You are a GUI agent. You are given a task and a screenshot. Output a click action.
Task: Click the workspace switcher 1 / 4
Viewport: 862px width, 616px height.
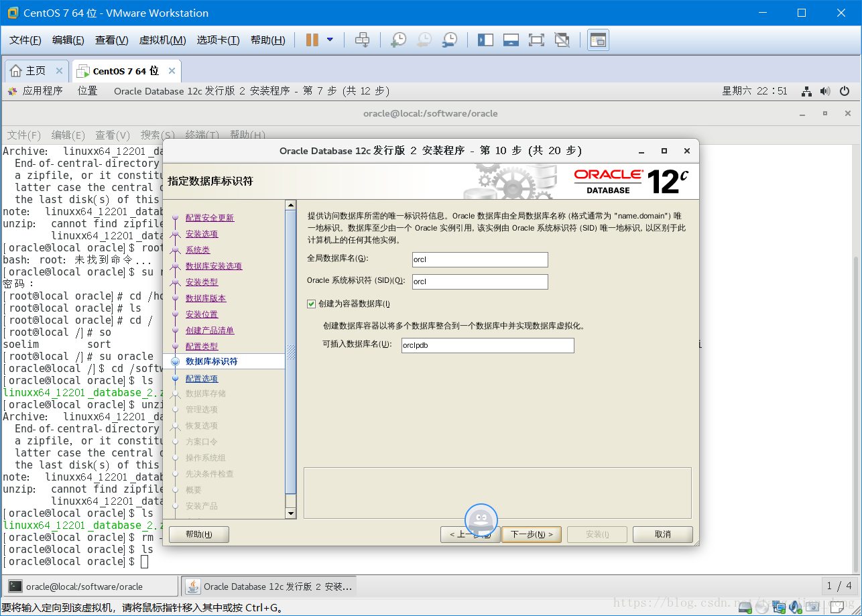tap(839, 586)
